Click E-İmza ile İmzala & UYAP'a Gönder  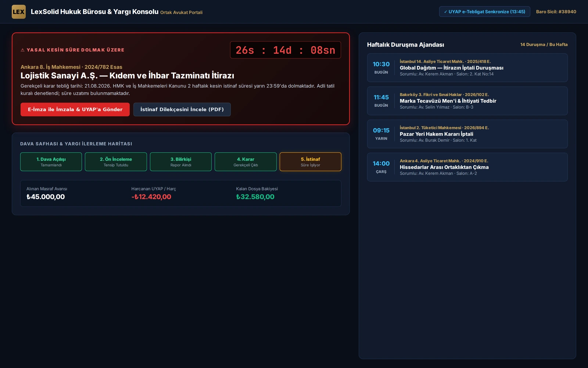tap(75, 110)
